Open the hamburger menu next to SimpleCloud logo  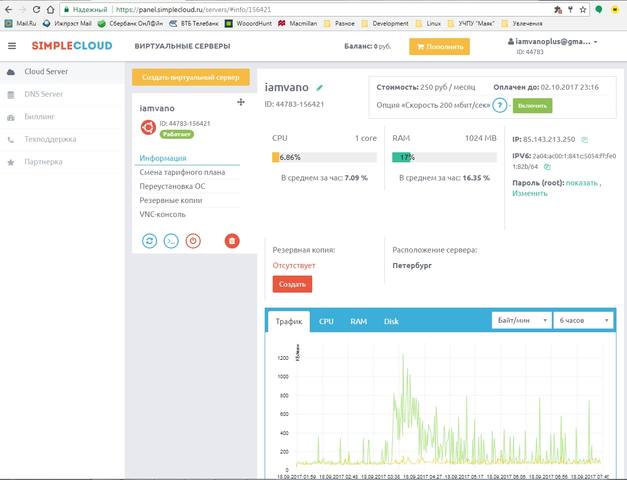pyautogui.click(x=12, y=46)
